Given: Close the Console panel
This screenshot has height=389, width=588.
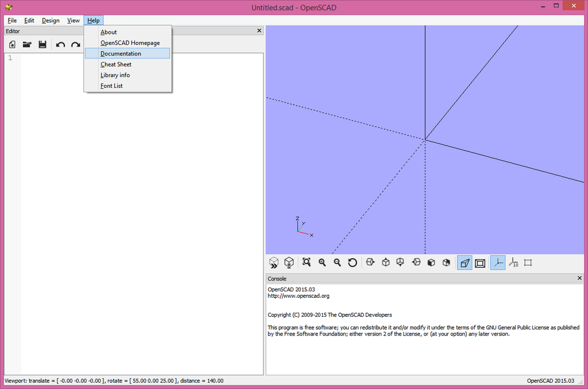Looking at the screenshot, I should coord(579,278).
